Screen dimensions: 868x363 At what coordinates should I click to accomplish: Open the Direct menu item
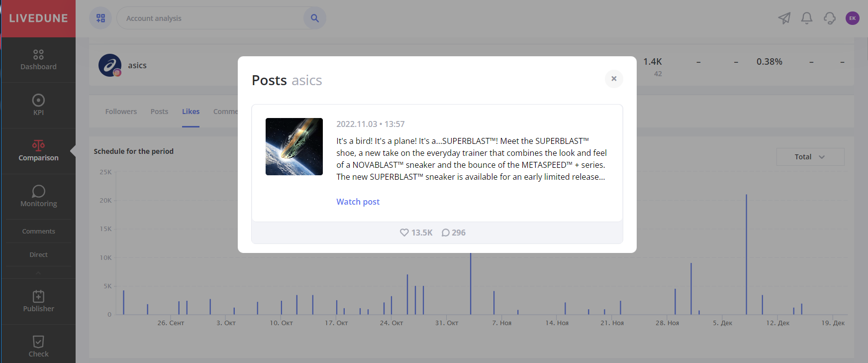coord(38,255)
